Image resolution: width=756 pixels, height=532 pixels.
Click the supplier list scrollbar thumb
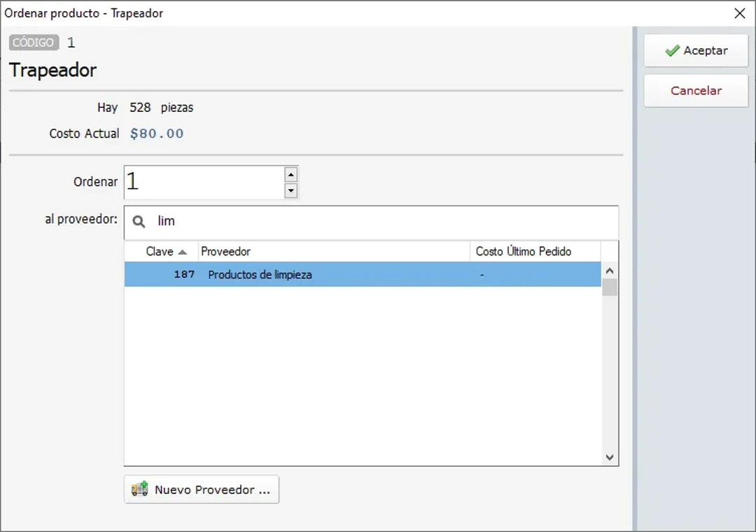[x=609, y=287]
